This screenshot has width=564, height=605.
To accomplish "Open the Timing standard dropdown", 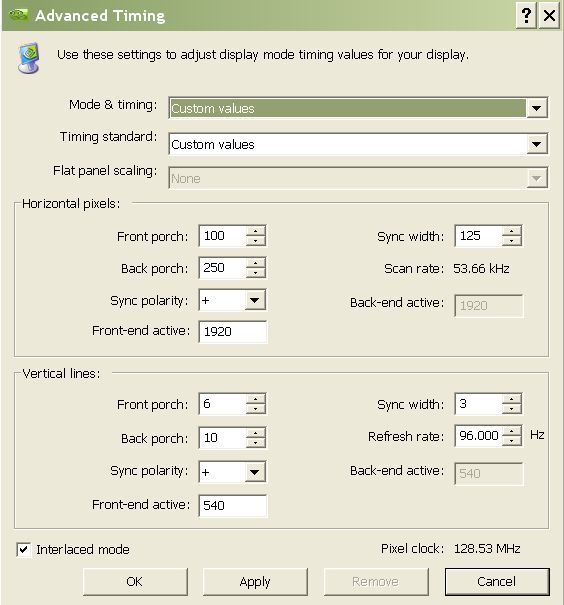I will tap(537, 144).
